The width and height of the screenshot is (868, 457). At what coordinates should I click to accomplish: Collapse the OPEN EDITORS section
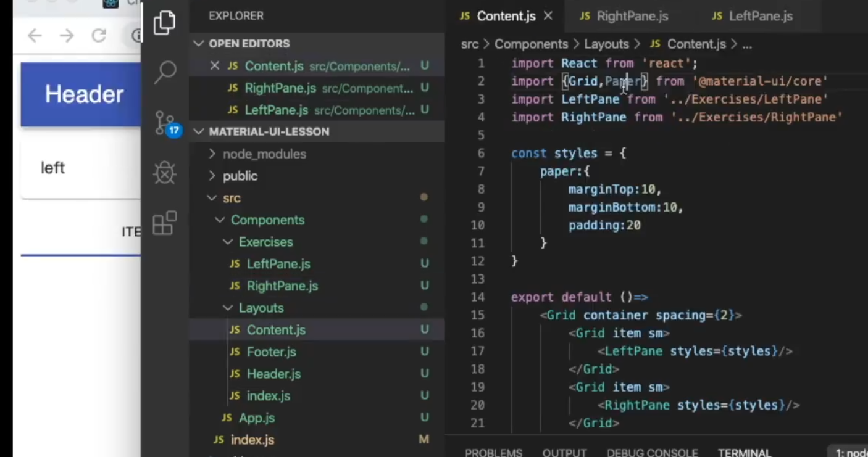[x=199, y=43]
